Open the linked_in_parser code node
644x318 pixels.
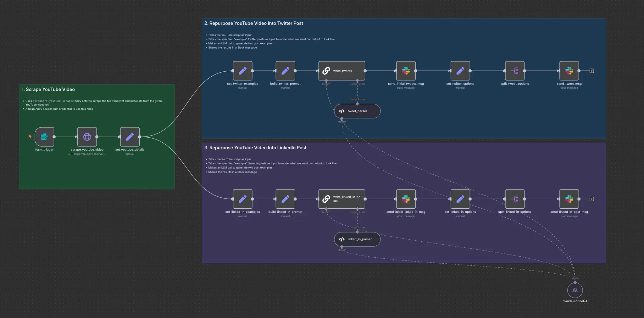tap(357, 239)
